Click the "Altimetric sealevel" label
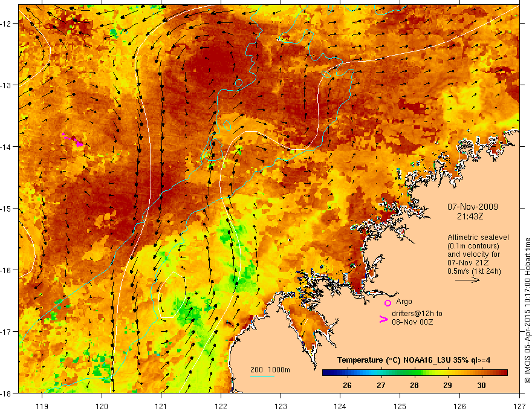Viewport: 532px width, 411px height. click(478, 238)
